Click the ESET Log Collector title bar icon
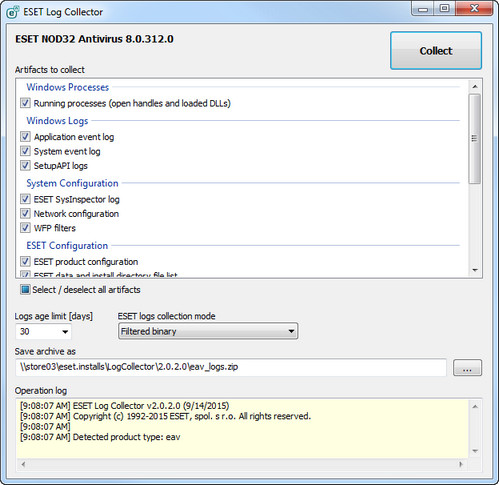Viewport: 499px width, 485px height. pyautogui.click(x=13, y=12)
